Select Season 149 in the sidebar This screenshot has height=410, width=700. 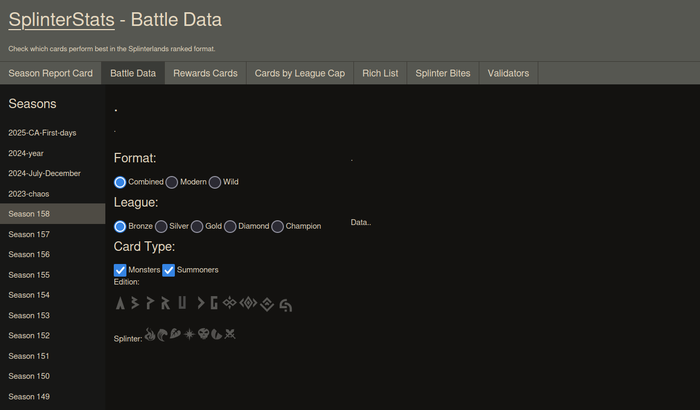pyautogui.click(x=53, y=397)
